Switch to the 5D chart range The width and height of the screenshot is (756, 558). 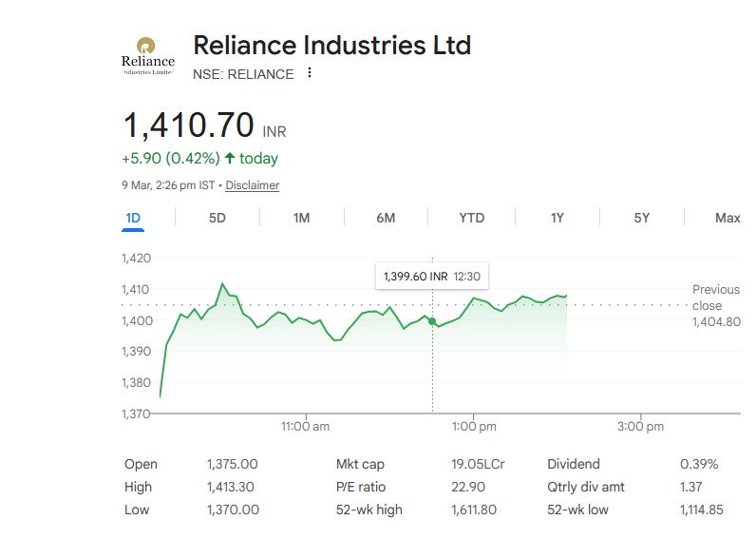coord(217,218)
